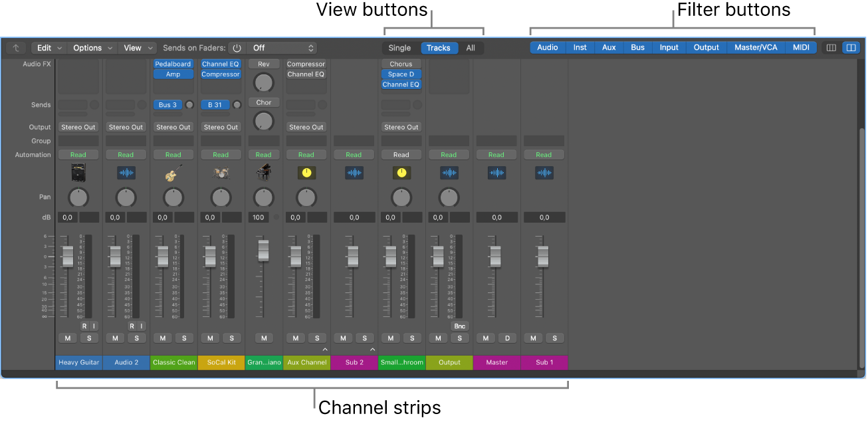Toggle input monitoring on Audio 2
This screenshot has width=868, height=426.
tap(142, 326)
